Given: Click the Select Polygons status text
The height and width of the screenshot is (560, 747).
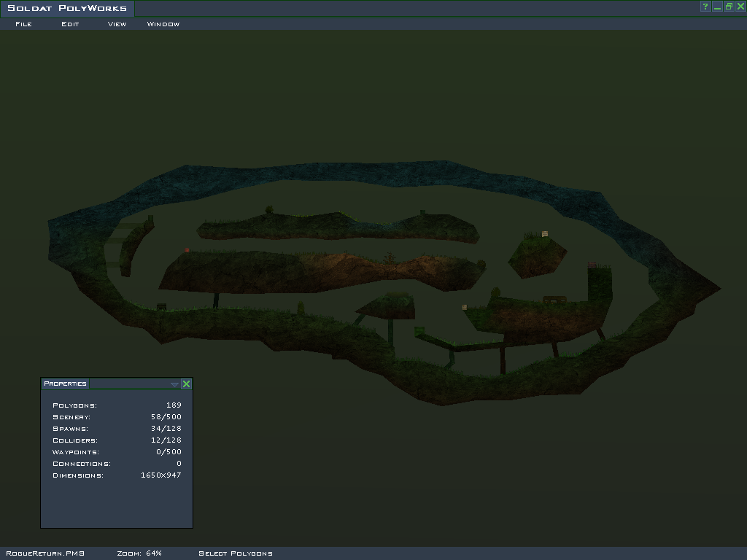Looking at the screenshot, I should pyautogui.click(x=236, y=553).
